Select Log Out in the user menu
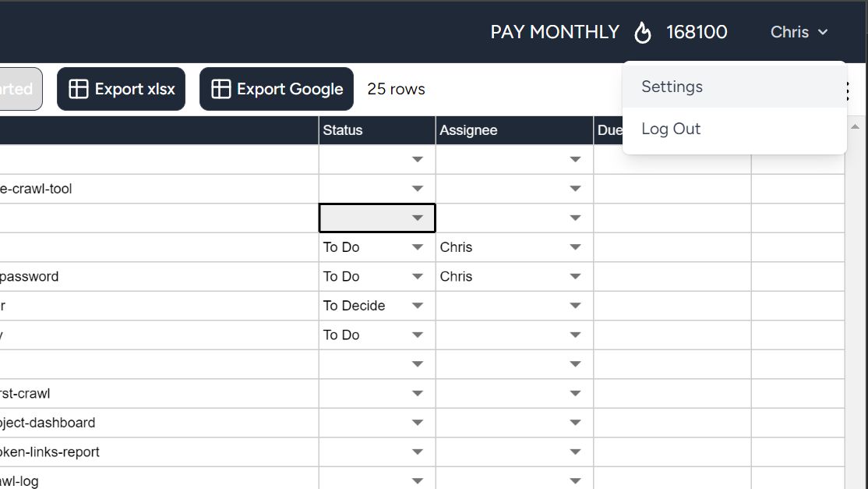868x489 pixels. point(671,129)
